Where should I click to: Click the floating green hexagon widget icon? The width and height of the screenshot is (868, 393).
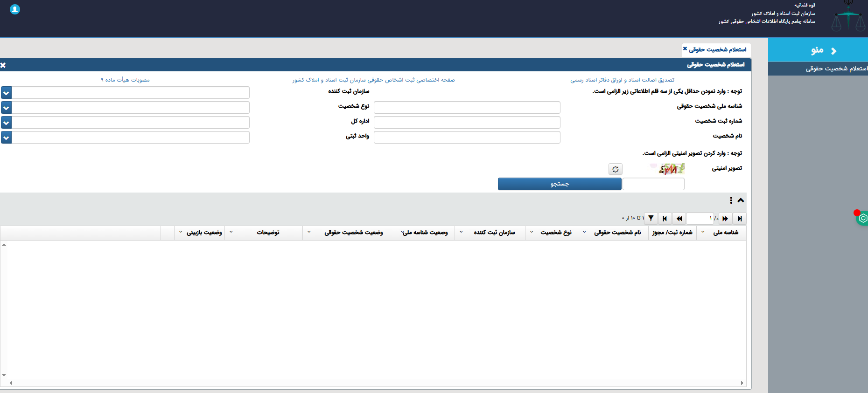coord(863,218)
